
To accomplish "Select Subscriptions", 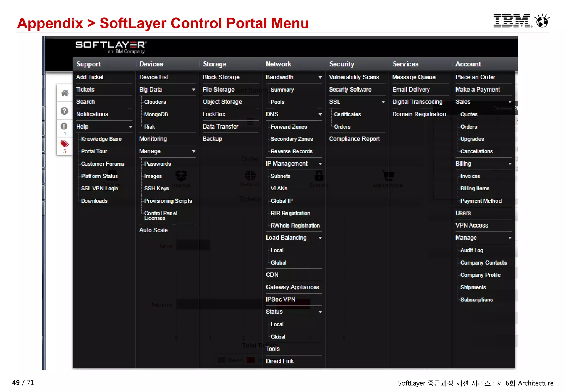I will click(477, 300).
